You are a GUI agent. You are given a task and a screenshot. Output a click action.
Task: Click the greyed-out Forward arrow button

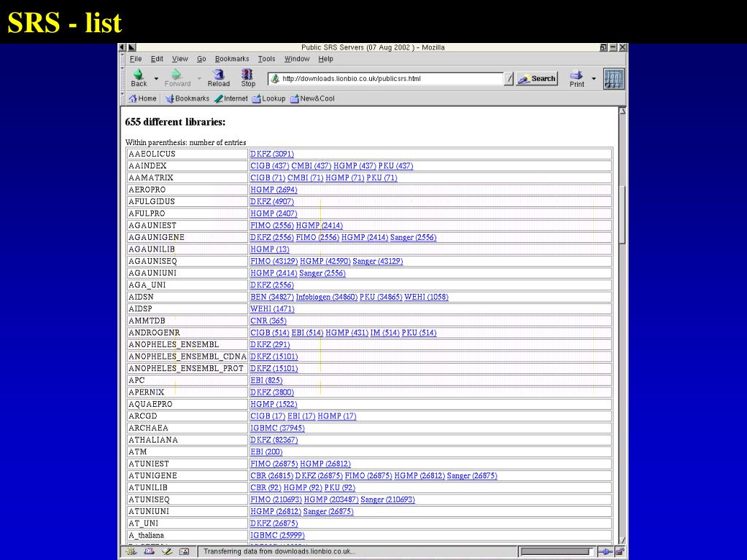coord(177,78)
